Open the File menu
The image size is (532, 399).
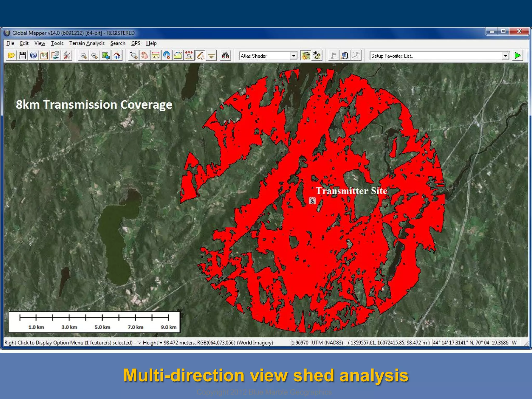pyautogui.click(x=10, y=43)
